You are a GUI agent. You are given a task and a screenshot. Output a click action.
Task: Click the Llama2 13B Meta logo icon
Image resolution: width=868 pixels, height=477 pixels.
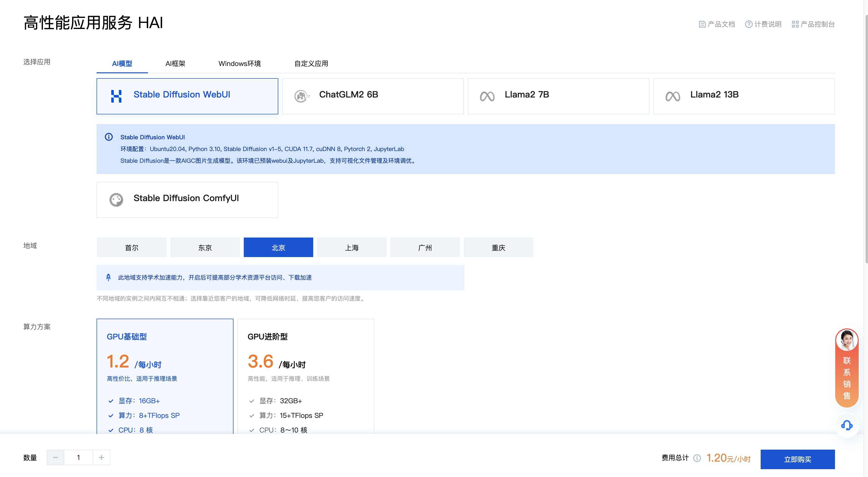click(x=673, y=97)
